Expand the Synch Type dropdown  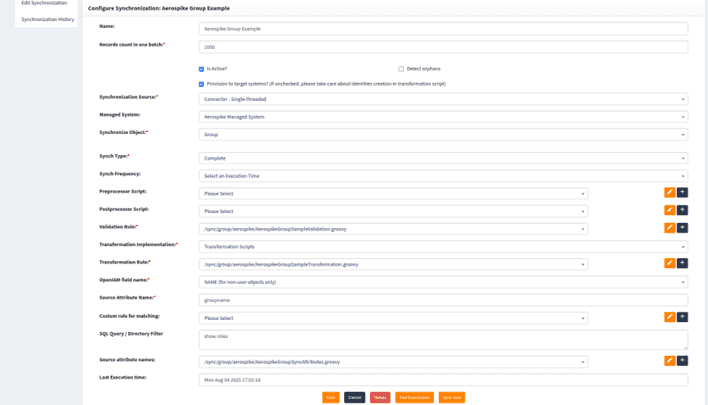click(443, 158)
